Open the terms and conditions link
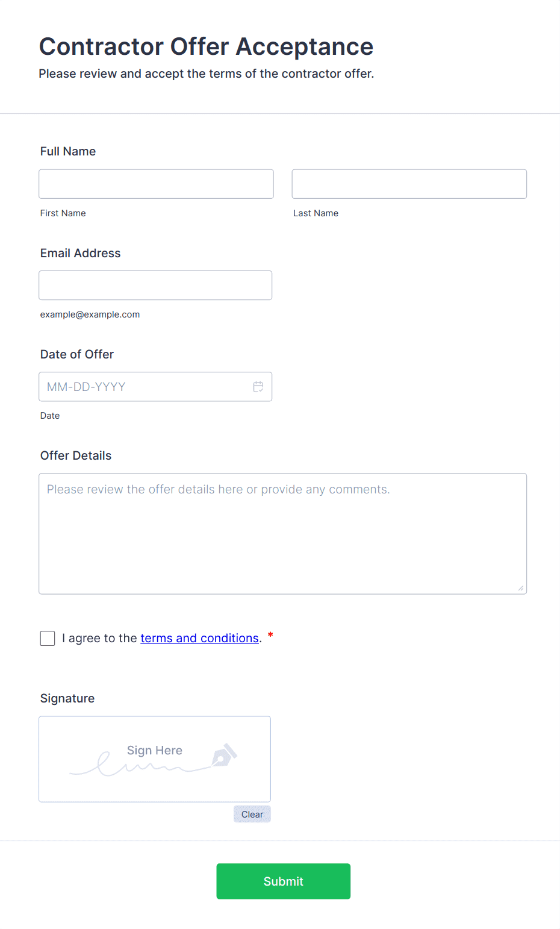Image resolution: width=560 pixels, height=929 pixels. [199, 638]
